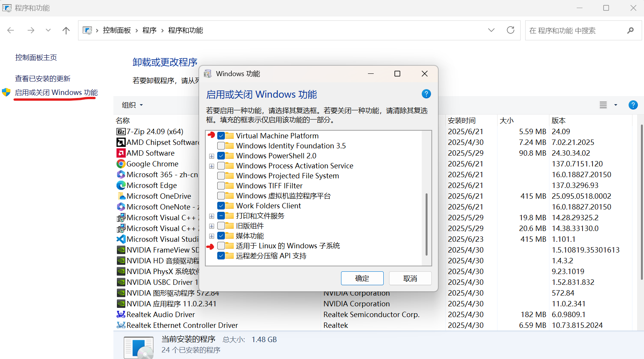Check Windows Projected File System checkbox
The image size is (644, 359).
point(221,176)
